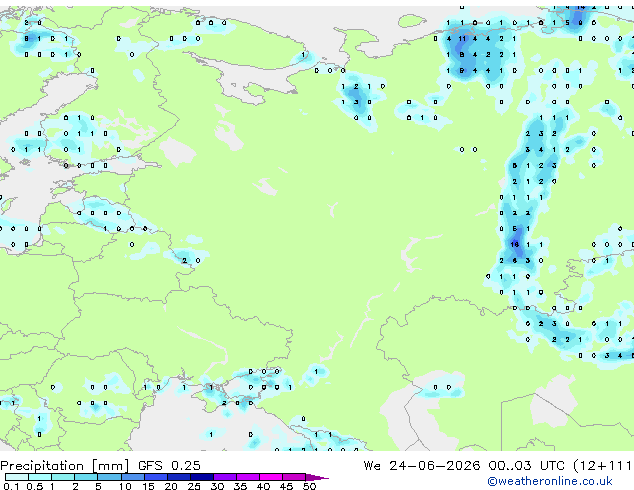This screenshot has height=490, width=634.
Task: Select the 45–50 mm legend color swatch
Action: 294,477
